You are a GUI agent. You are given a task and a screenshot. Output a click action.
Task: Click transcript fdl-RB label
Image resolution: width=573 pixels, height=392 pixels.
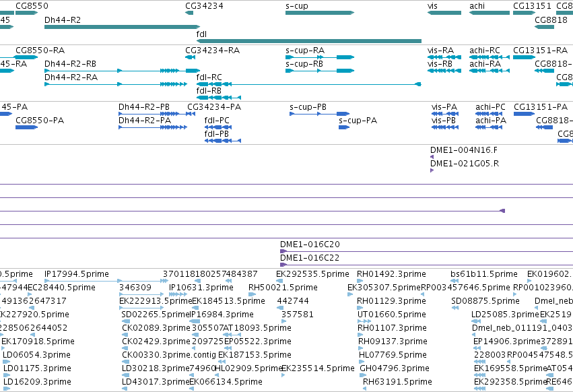[x=209, y=91]
